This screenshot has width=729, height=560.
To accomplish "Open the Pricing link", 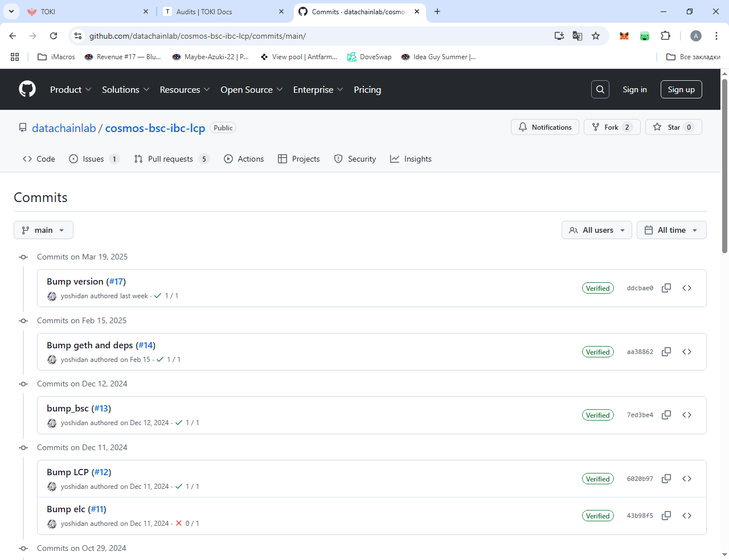I will coord(367,89).
